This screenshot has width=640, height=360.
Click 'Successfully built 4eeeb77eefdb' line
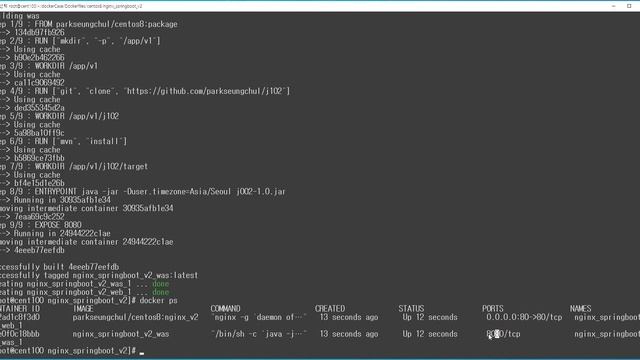coord(60,267)
